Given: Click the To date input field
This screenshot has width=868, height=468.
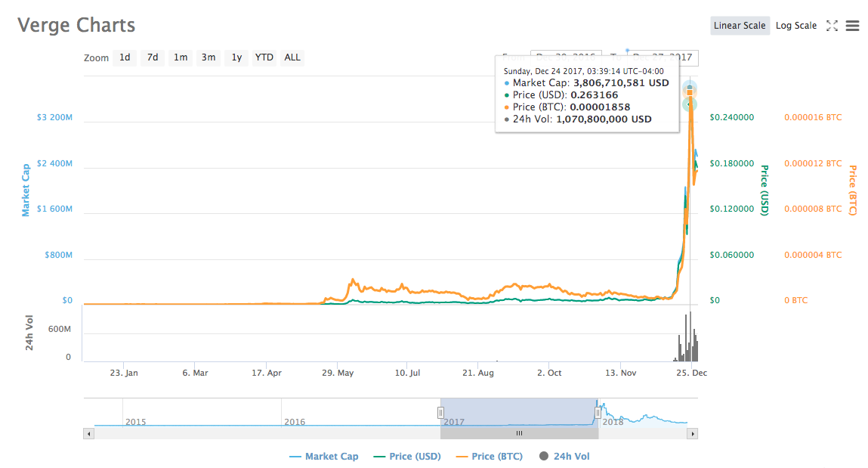Looking at the screenshot, I should [663, 57].
